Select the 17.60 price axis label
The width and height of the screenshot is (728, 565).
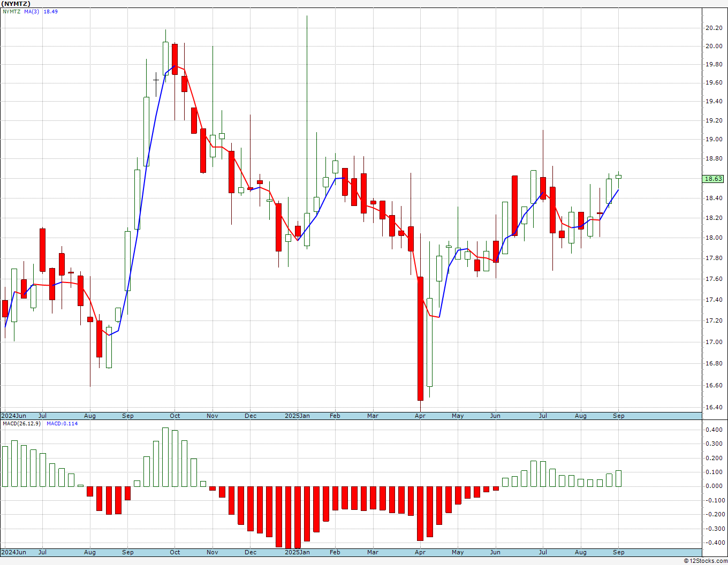tap(714, 279)
